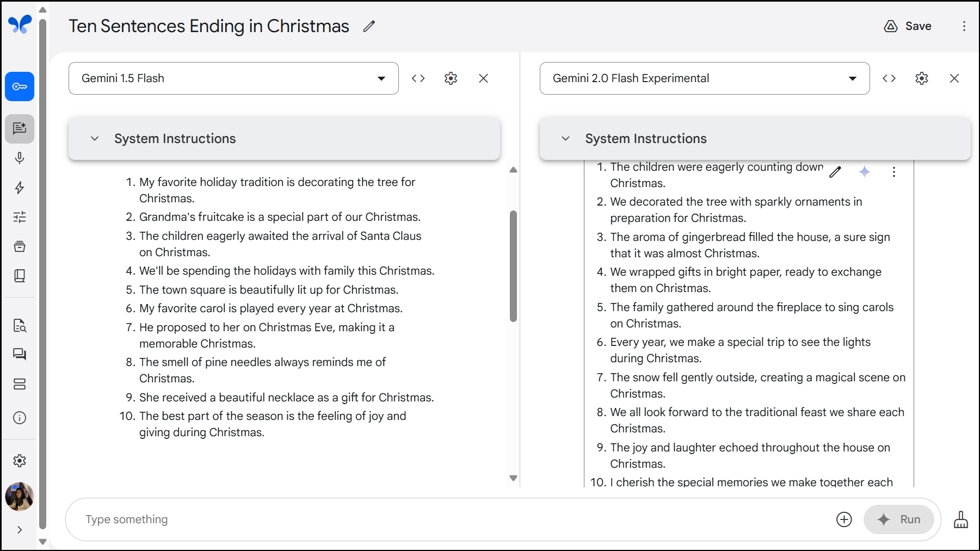Open the Get API key sidebar icon

click(x=20, y=86)
